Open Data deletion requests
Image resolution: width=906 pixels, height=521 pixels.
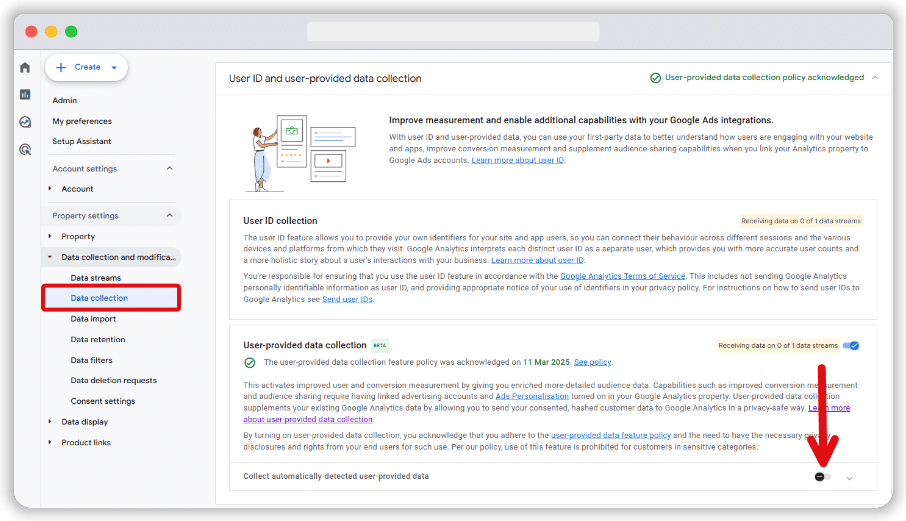(113, 380)
